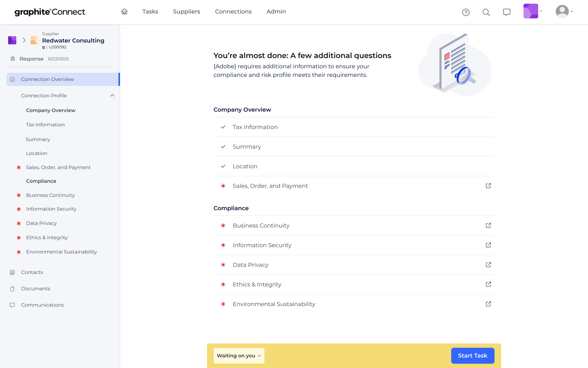Select Ethics & Integrity in sidebar

[x=47, y=238]
